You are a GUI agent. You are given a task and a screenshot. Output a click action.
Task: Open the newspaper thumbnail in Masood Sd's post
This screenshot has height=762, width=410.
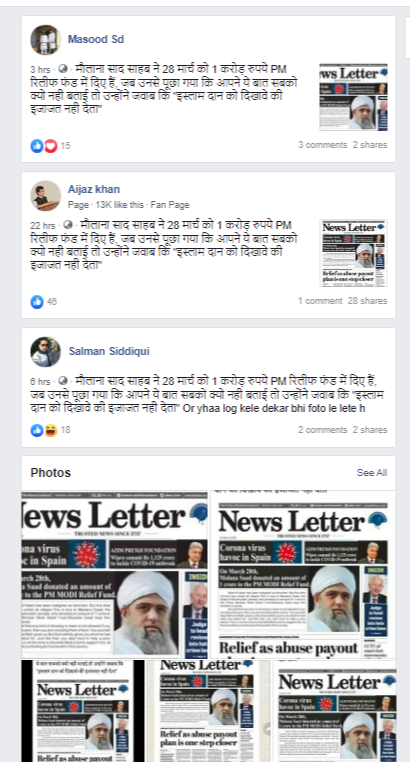tap(353, 97)
